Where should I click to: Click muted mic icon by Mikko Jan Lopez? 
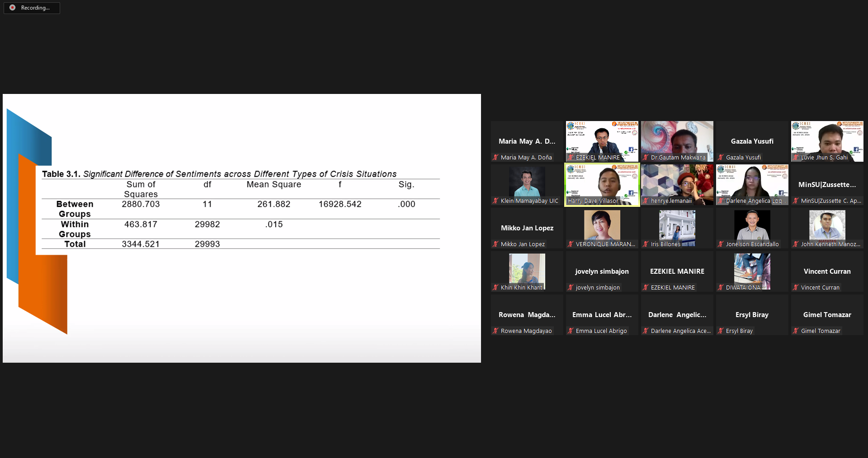[495, 244]
